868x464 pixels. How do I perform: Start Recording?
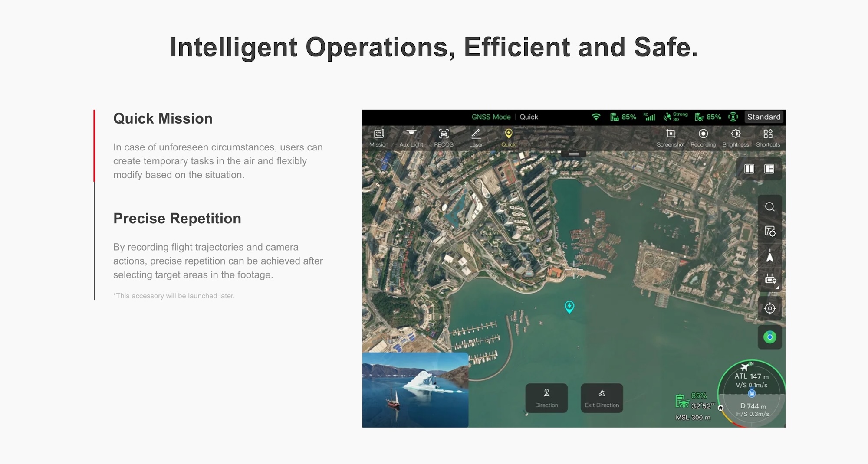703,138
